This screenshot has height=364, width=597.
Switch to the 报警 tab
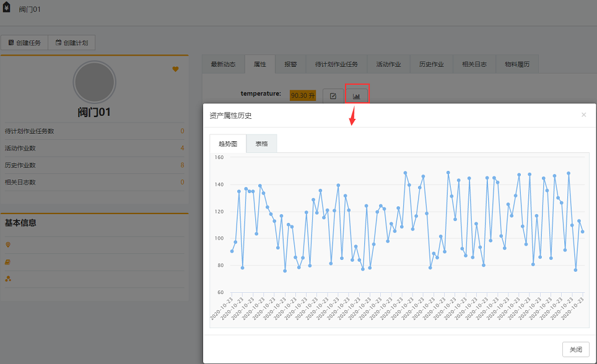click(x=290, y=64)
